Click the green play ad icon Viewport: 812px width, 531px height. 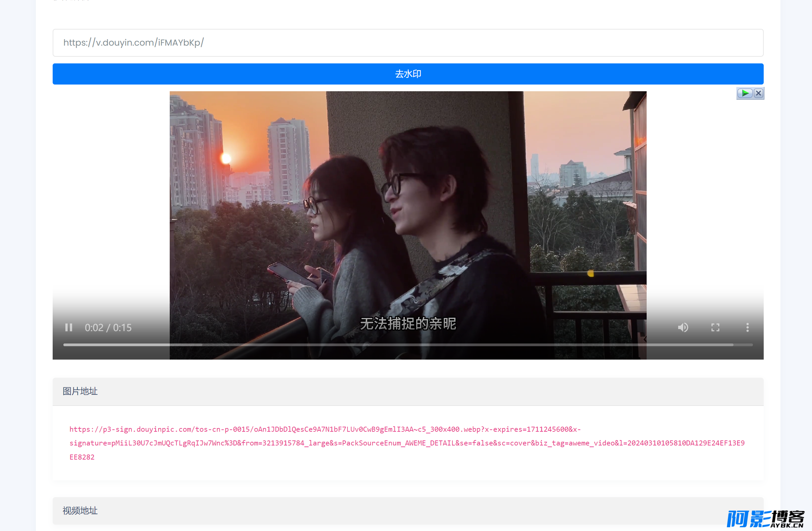745,93
